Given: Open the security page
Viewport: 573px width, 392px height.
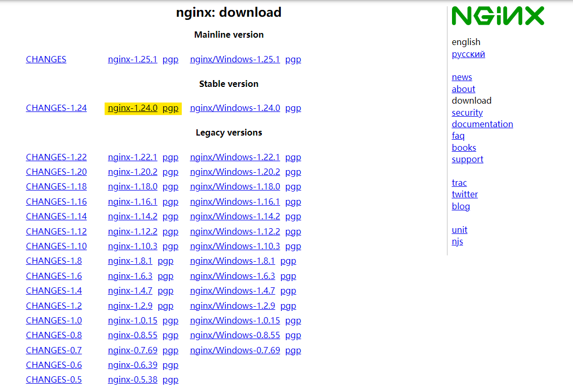Looking at the screenshot, I should (467, 113).
